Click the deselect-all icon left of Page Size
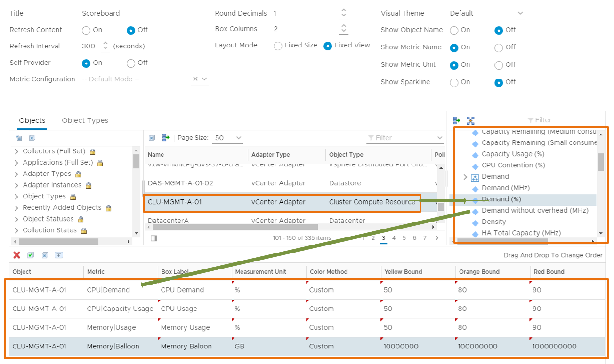The height and width of the screenshot is (364, 614). tap(152, 138)
